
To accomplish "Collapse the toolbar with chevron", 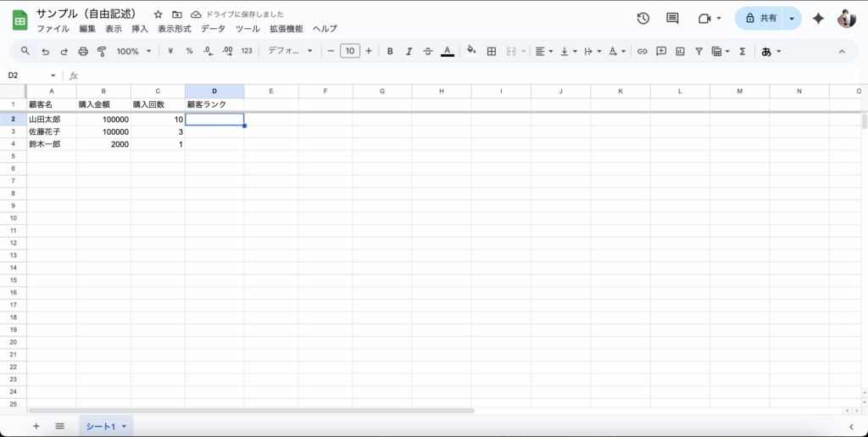I will [842, 52].
